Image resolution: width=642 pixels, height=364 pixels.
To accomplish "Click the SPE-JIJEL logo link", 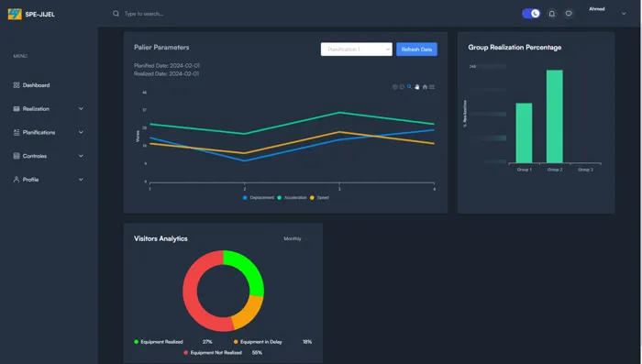I will tap(31, 14).
